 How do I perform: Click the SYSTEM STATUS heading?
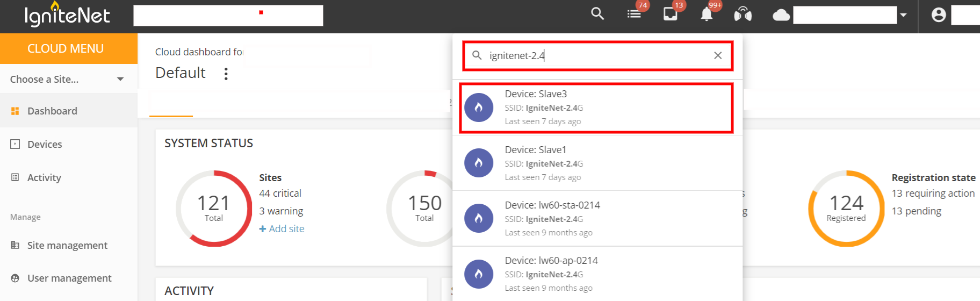tap(208, 143)
